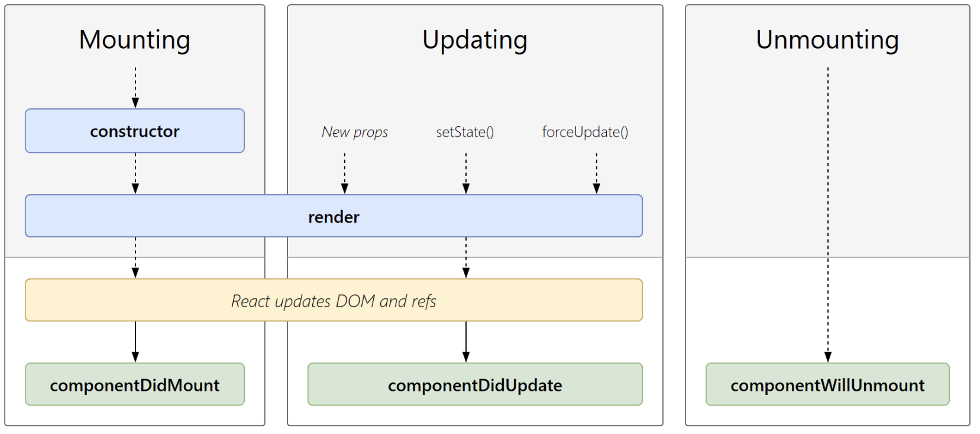
Task: Click the New props trigger label
Action: pos(355,132)
